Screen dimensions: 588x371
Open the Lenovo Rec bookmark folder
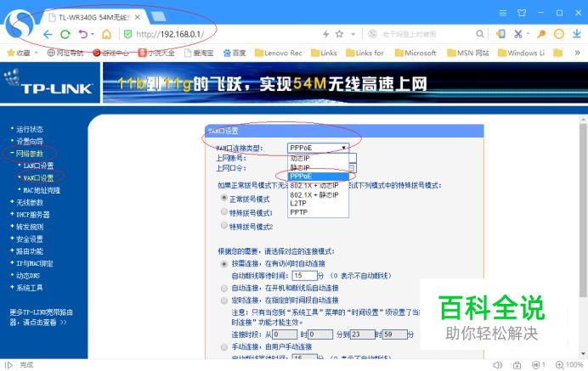click(x=278, y=53)
